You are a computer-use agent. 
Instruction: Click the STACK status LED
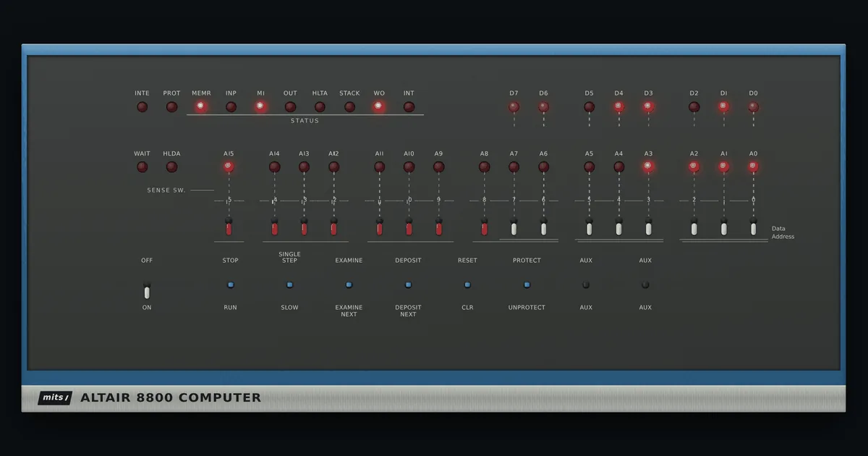coord(349,106)
